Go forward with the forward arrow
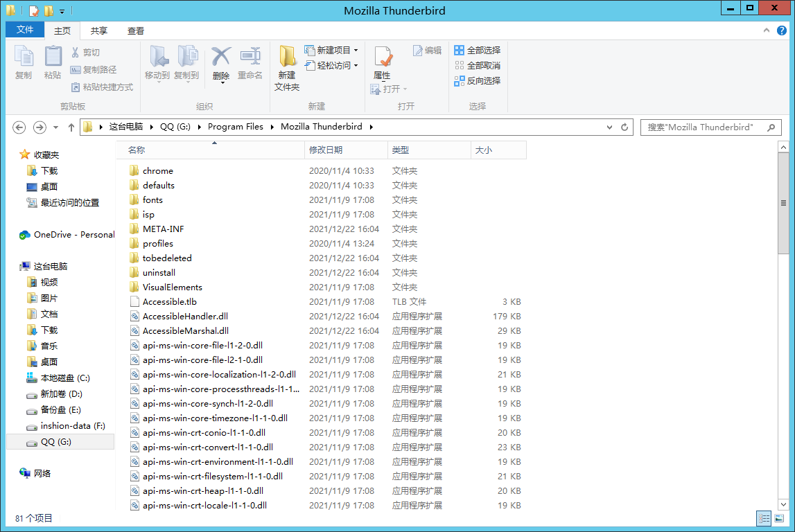This screenshot has width=795, height=532. coord(40,127)
